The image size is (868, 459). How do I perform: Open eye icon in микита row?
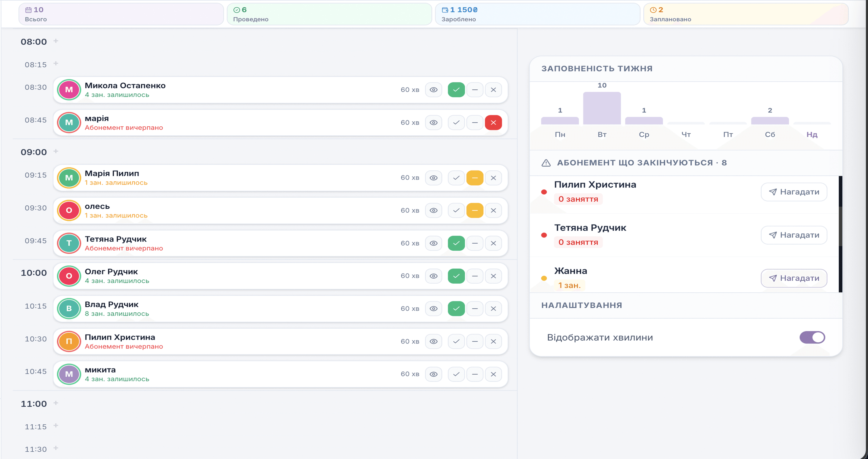pos(434,374)
